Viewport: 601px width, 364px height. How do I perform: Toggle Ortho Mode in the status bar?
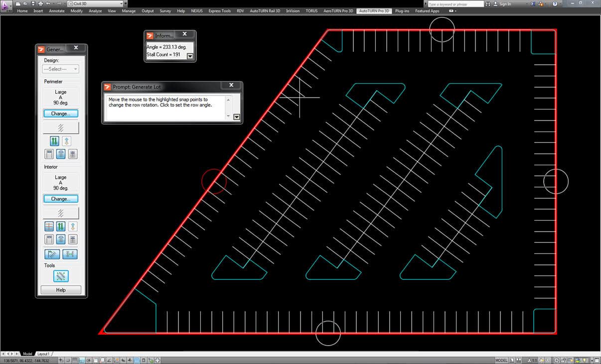tap(82, 360)
